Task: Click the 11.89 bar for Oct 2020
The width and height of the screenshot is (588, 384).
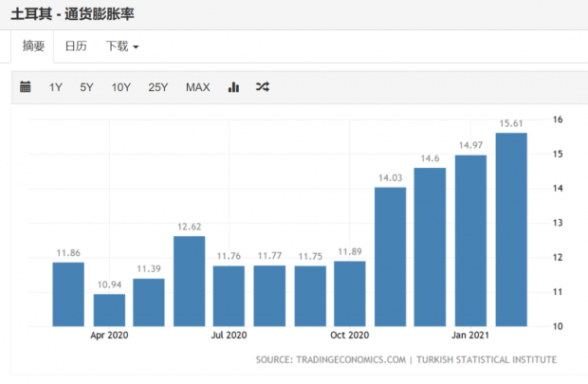Action: [x=350, y=294]
